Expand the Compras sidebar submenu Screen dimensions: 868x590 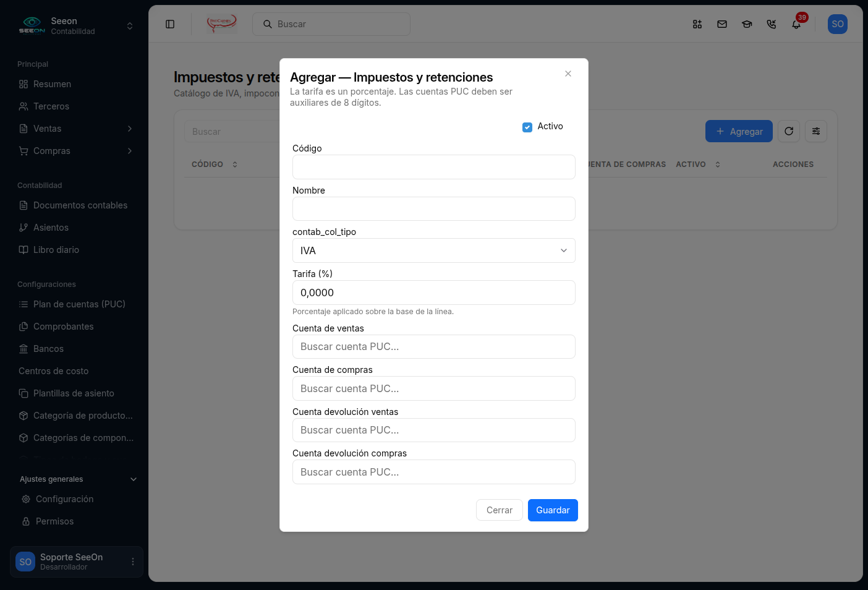[x=77, y=151]
